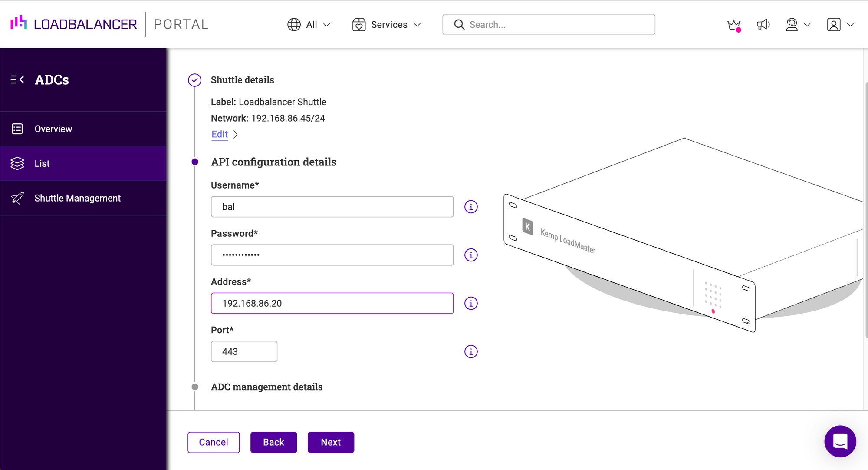The image size is (868, 470).
Task: Click the info icon next to Address
Action: pyautogui.click(x=471, y=303)
